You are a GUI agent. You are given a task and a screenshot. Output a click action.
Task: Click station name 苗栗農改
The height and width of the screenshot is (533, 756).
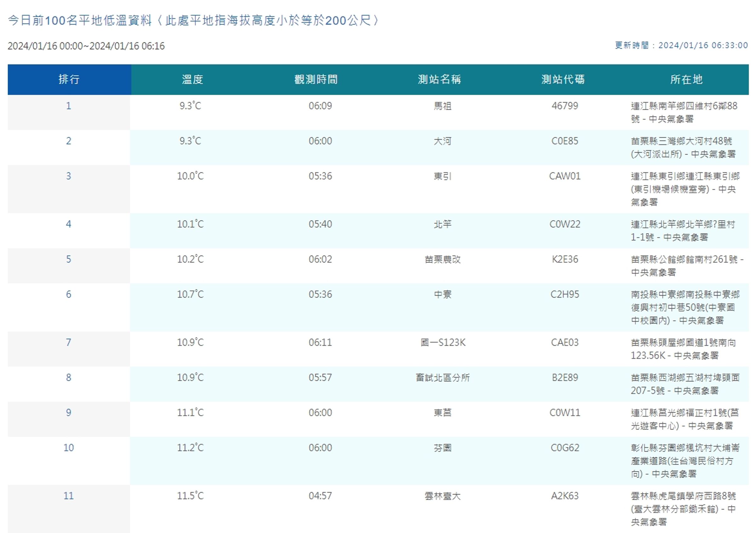pos(443,260)
